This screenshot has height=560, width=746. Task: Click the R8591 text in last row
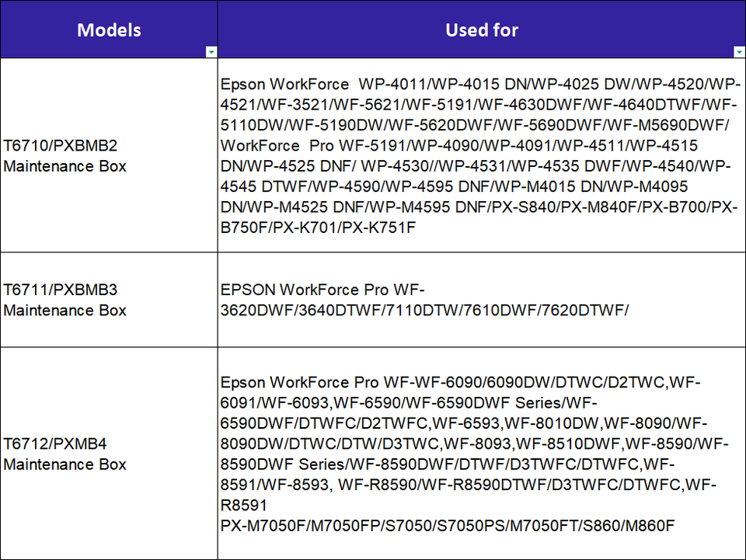243,505
